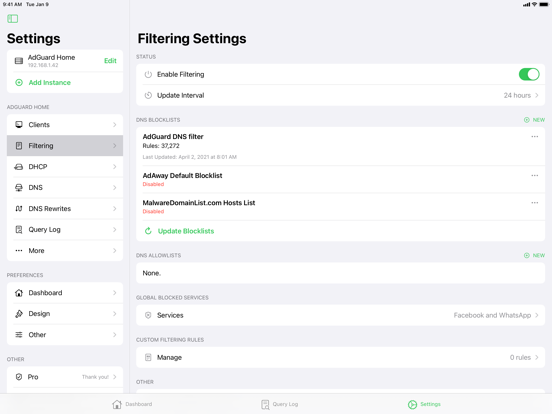This screenshot has height=414, width=552.
Task: Open Pro row chevron
Action: (x=115, y=377)
